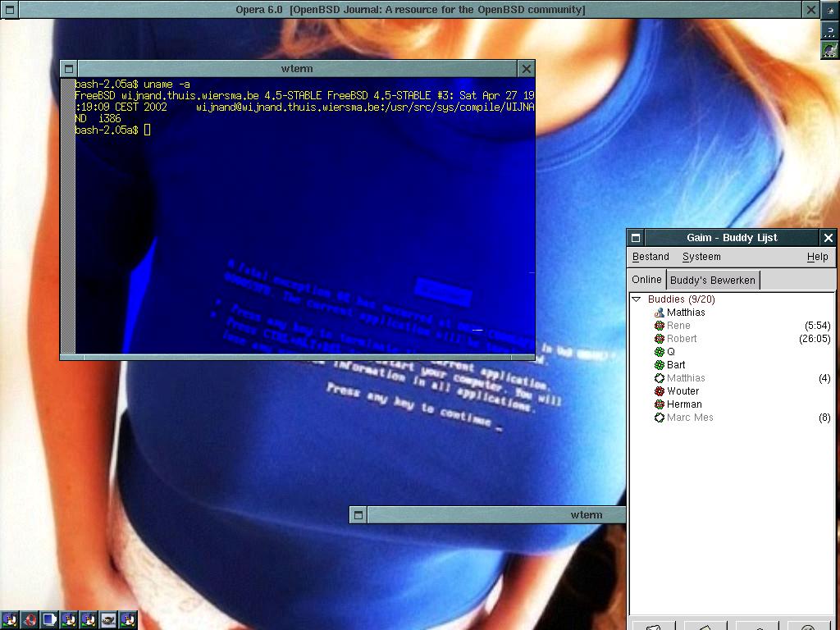Select idle buddy Marc Mes
This screenshot has height=630, width=840.
(690, 418)
